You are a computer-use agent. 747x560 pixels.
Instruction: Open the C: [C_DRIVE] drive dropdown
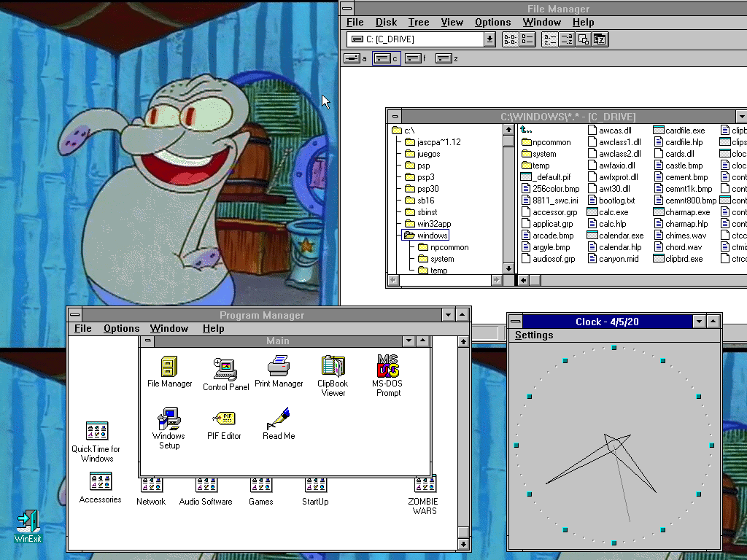coord(489,39)
